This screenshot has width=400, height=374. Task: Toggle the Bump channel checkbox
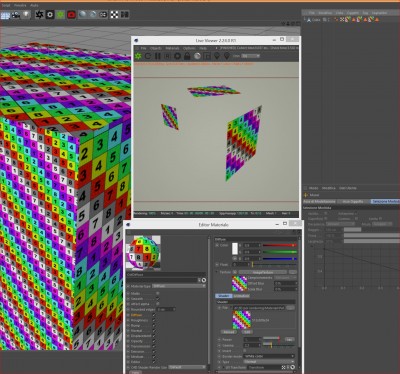(x=154, y=325)
